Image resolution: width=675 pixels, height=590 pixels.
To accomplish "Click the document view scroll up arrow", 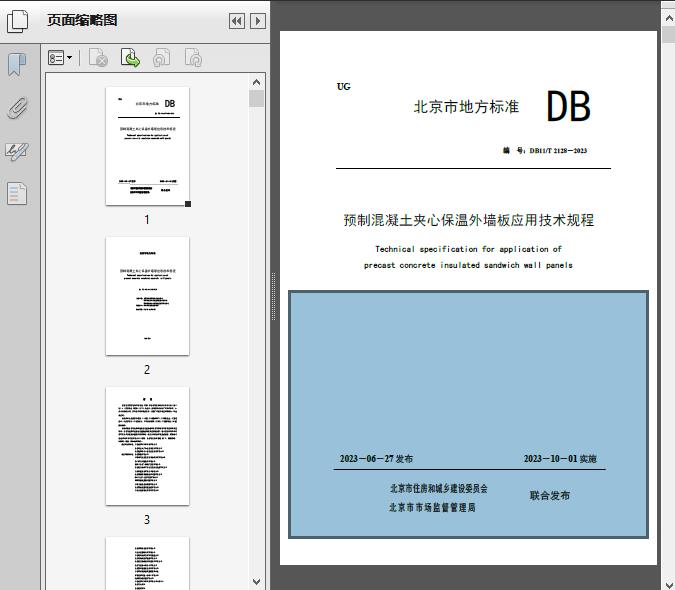I will pos(669,19).
